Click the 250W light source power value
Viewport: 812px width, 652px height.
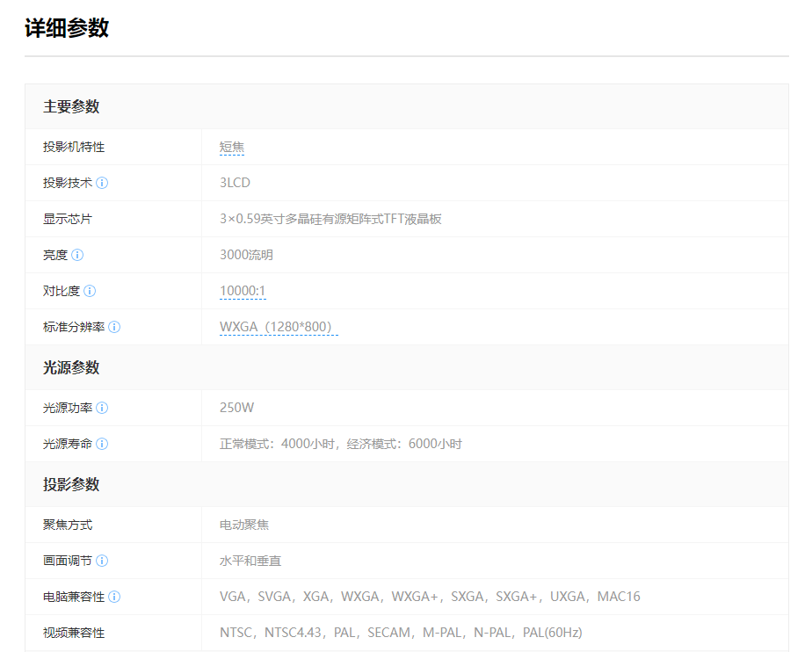pyautogui.click(x=236, y=408)
